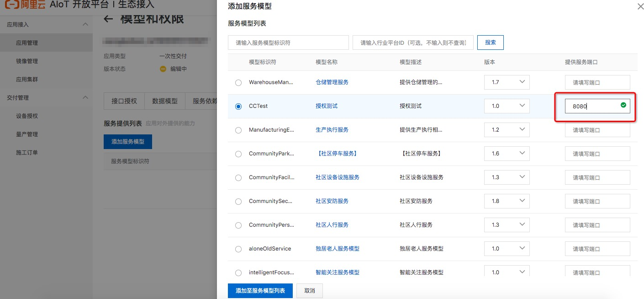Click the 搜索 button
The width and height of the screenshot is (644, 299).
tap(491, 43)
